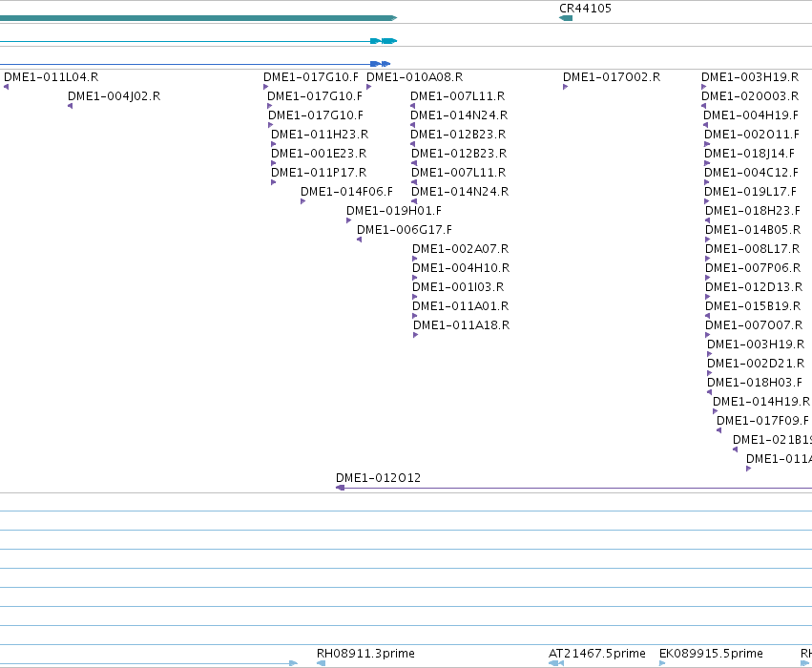Click the DME1-019H01.F label
Screen dimensions: 812x668
[393, 211]
